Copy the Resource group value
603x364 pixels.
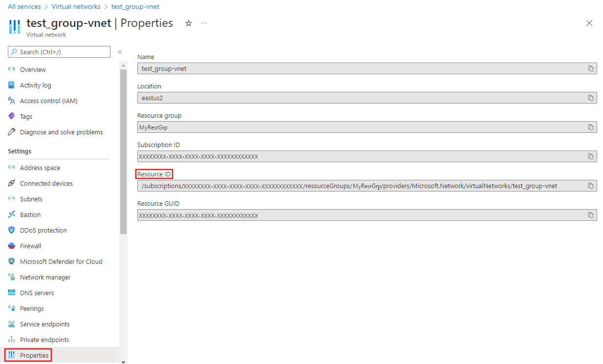pos(590,127)
